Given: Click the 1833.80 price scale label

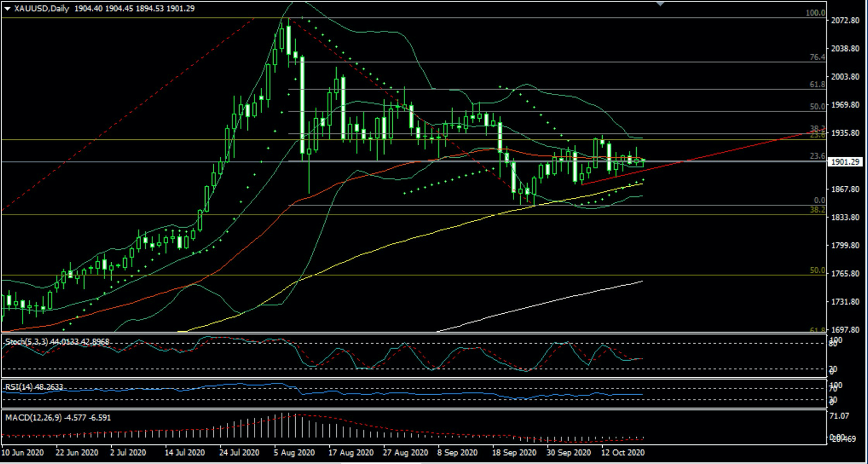Looking at the screenshot, I should (x=845, y=217).
